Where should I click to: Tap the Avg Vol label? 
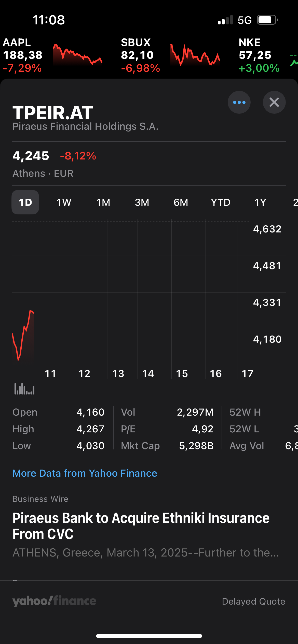click(x=247, y=446)
